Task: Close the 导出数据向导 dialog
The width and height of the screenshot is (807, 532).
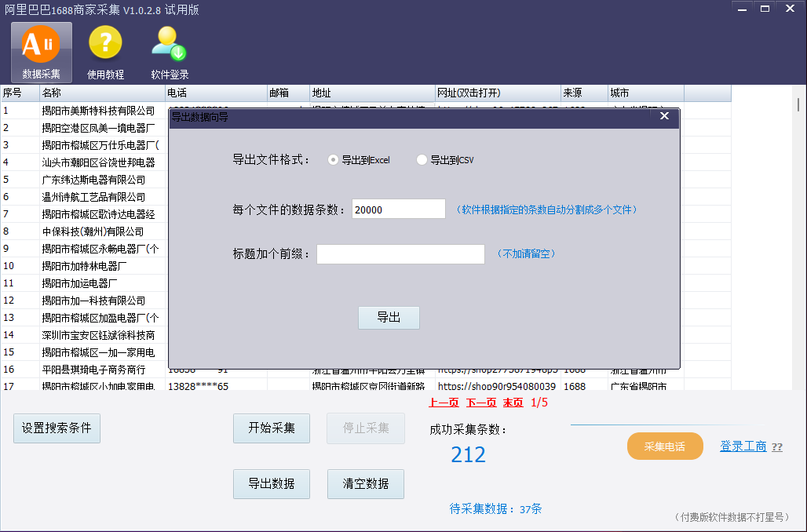Action: tap(664, 116)
